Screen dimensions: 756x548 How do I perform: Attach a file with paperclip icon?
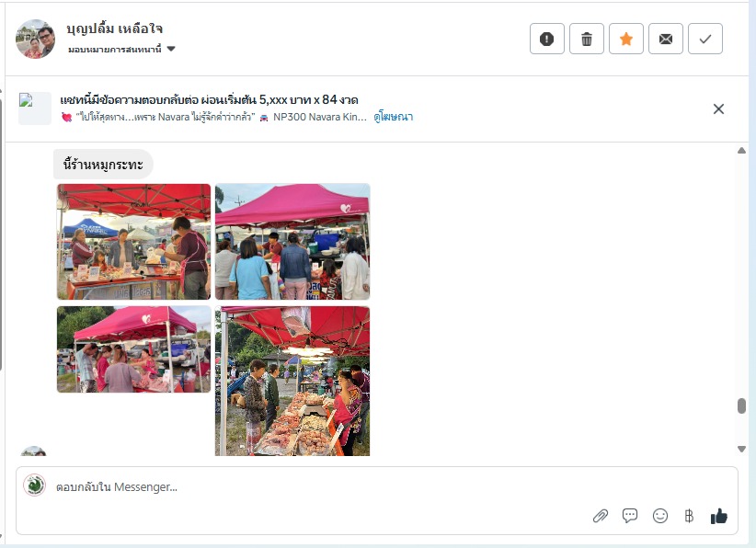coord(601,516)
